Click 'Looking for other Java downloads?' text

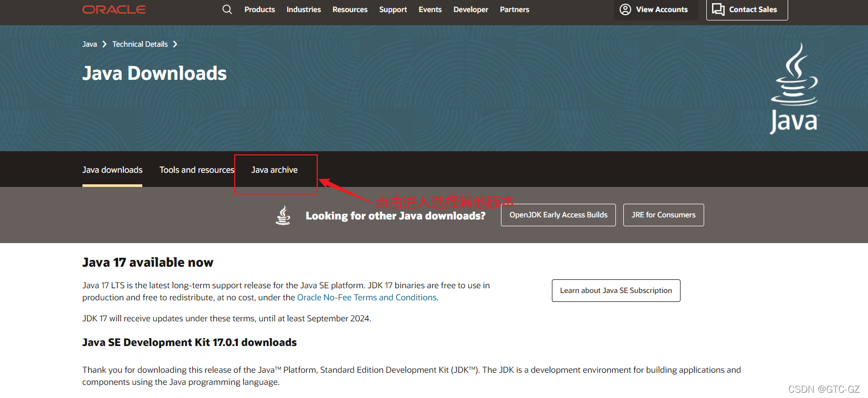coord(395,216)
